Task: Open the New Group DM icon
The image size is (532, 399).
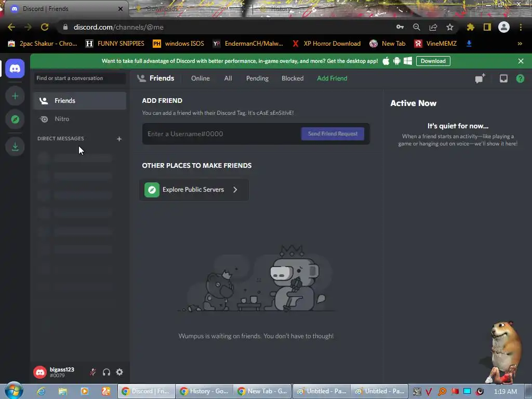Action: pos(480,78)
